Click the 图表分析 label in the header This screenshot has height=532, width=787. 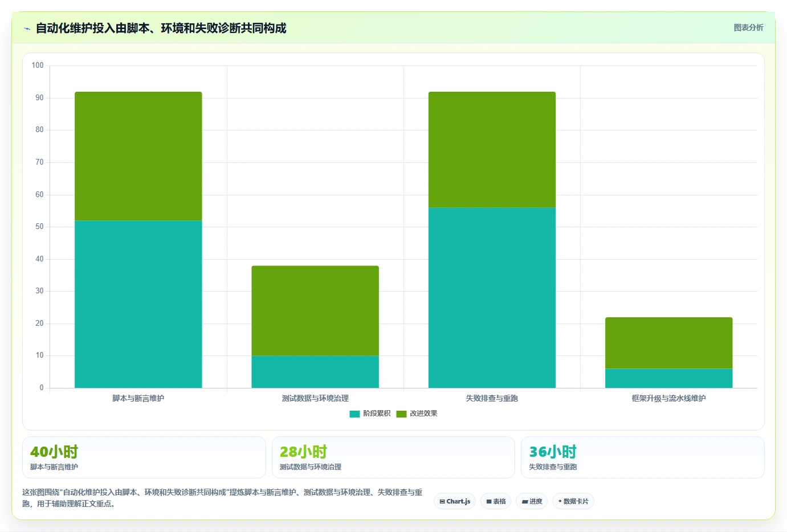[748, 27]
